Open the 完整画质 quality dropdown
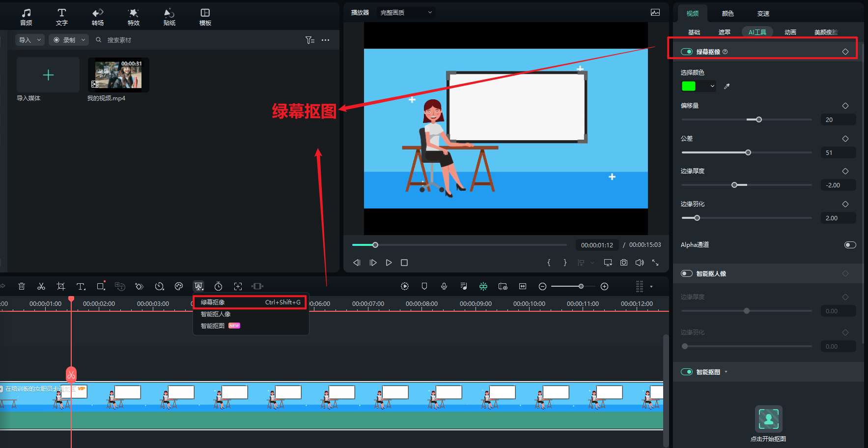Image resolution: width=868 pixels, height=448 pixels. (406, 12)
